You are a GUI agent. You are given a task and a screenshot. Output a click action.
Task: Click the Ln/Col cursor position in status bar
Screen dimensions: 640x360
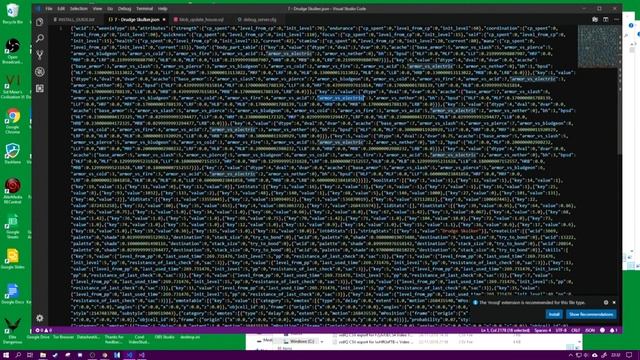point(505,330)
